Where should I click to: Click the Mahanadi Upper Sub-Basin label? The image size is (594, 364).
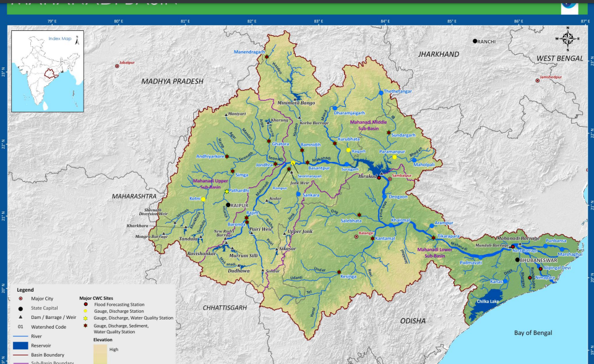pyautogui.click(x=210, y=183)
